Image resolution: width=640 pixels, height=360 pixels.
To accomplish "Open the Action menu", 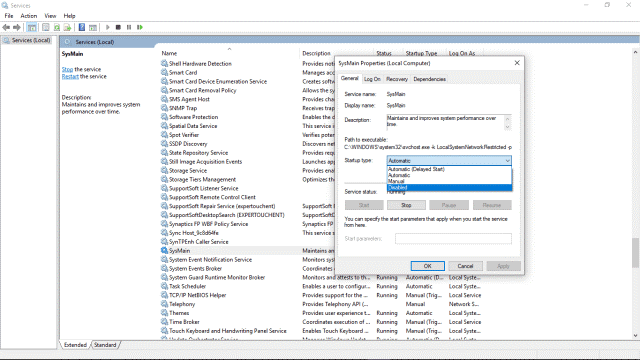I will (29, 16).
